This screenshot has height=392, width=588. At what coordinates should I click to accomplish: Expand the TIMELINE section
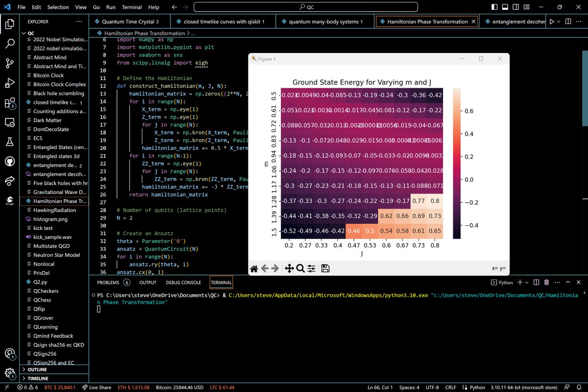pyautogui.click(x=38, y=378)
